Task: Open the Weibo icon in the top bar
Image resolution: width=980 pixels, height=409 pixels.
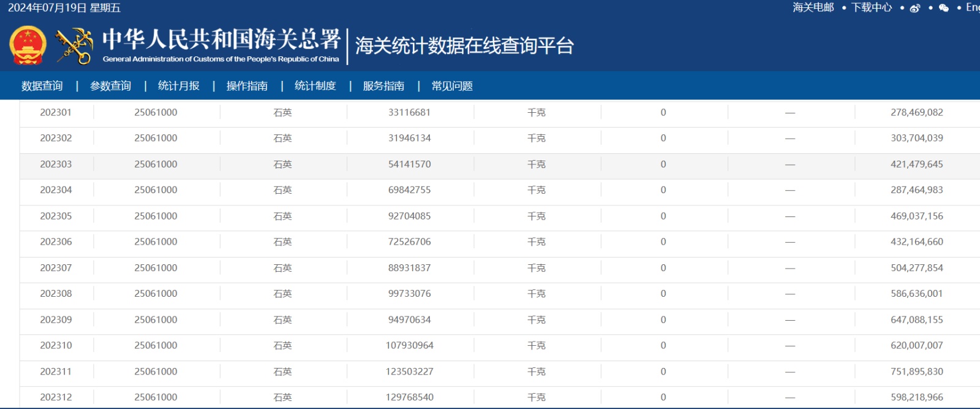Action: [x=915, y=8]
